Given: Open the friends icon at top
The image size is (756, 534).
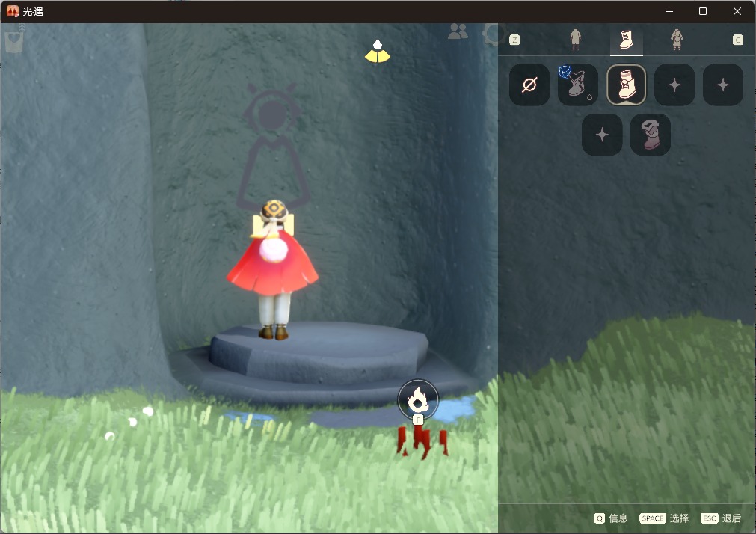Looking at the screenshot, I should [458, 31].
